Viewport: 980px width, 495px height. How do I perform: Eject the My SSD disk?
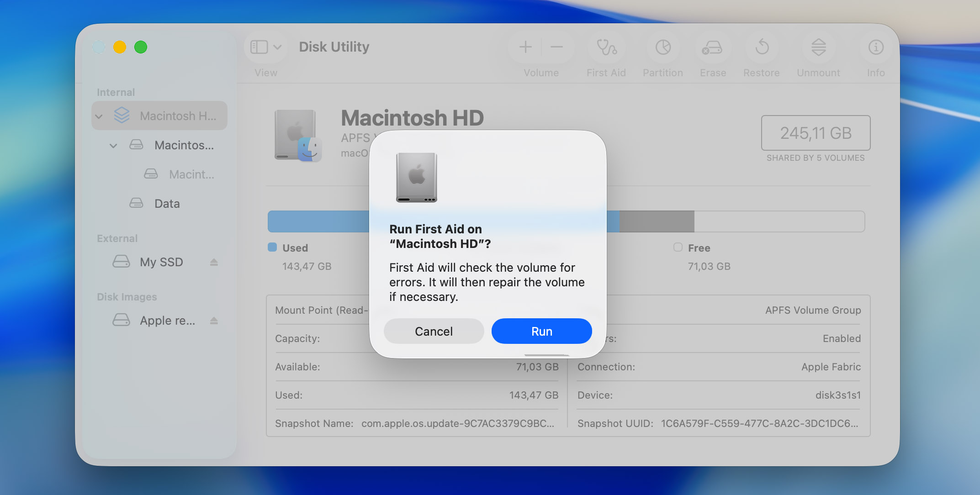[x=214, y=262]
